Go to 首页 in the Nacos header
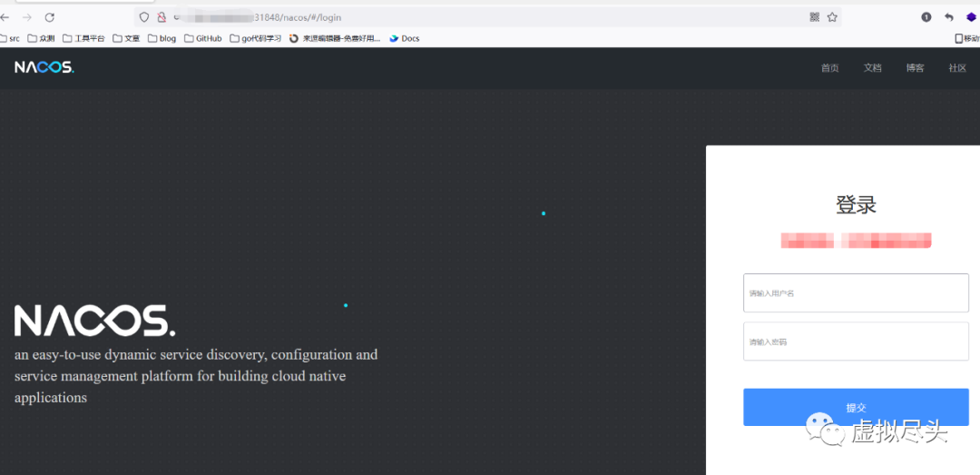Viewport: 980px width, 475px height. coord(830,68)
